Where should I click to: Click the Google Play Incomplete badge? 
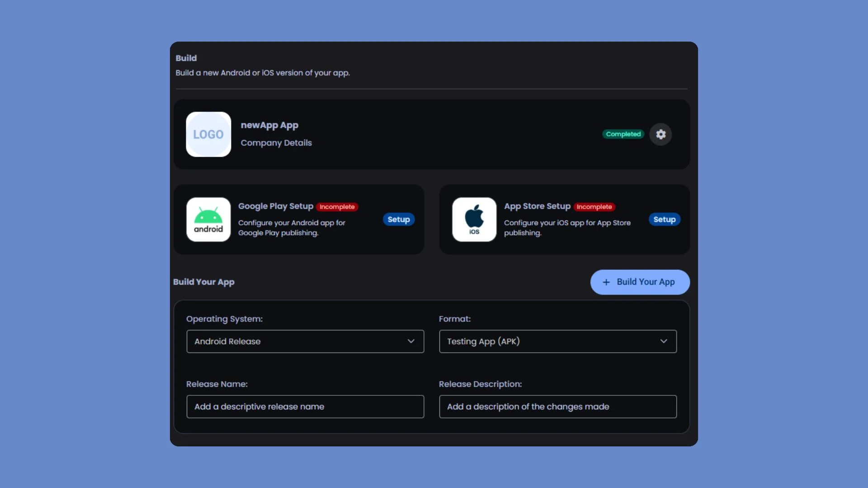pyautogui.click(x=337, y=207)
